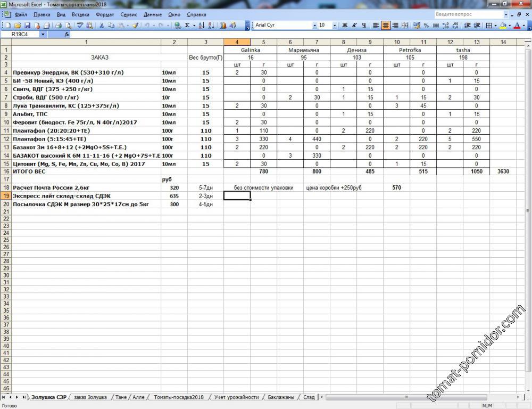Open the font name dropdown Arial Cyr
The width and height of the screenshot is (532, 409).
(282, 25)
